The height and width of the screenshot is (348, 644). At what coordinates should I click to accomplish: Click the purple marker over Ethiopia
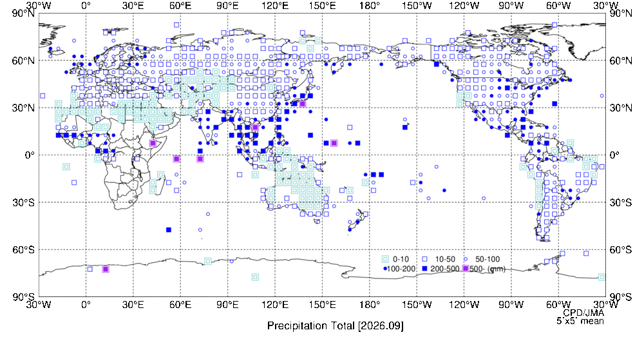153,143
